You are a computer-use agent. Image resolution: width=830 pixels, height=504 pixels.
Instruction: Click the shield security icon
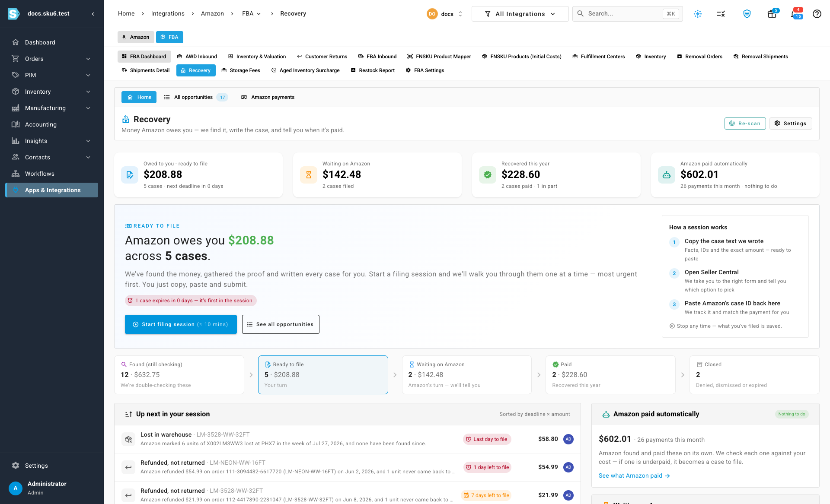click(x=747, y=14)
